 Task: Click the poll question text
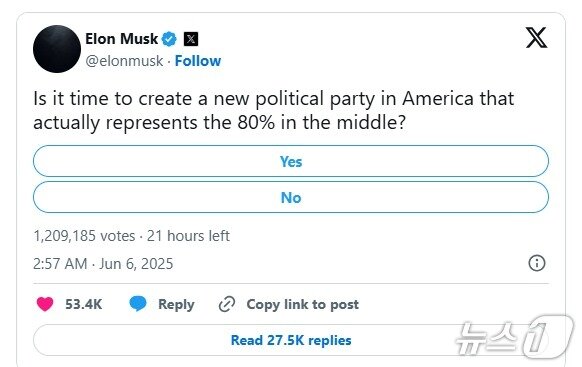pos(274,111)
